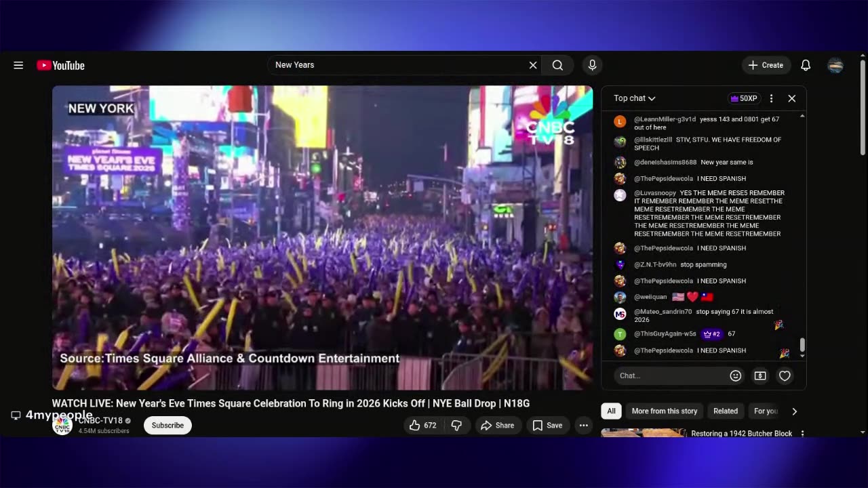
Task: Click @Luvasnoopy chat username
Action: coord(655,193)
